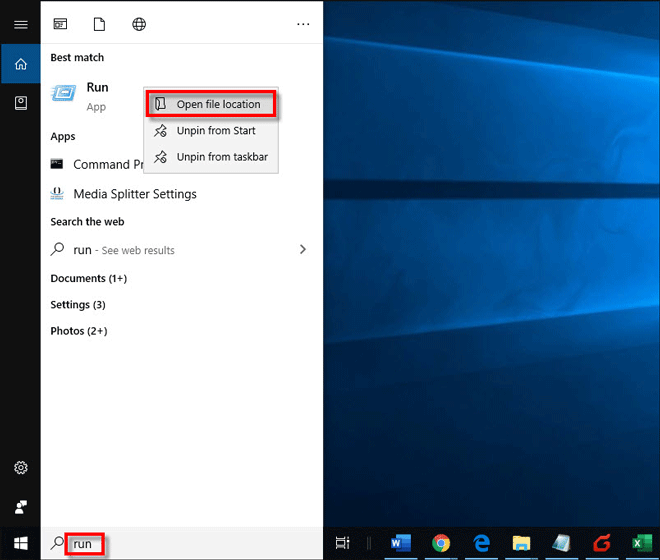Choose Unpin from Start

tap(211, 131)
